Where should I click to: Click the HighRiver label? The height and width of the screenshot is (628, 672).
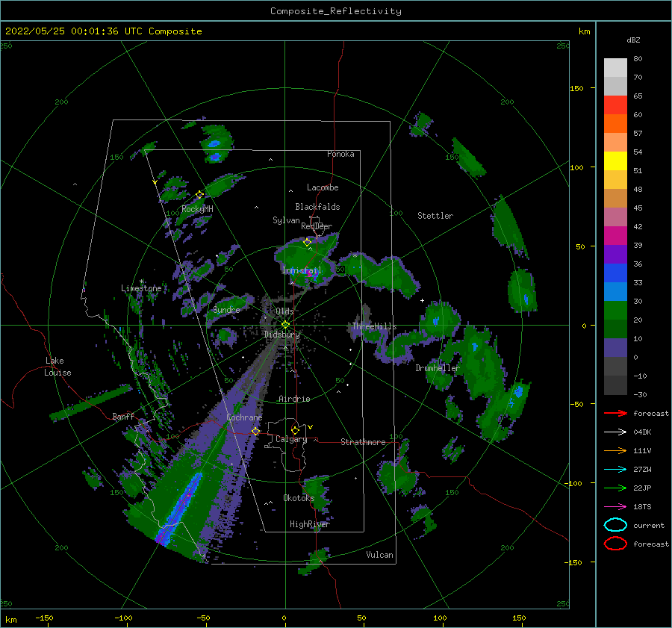coord(309,524)
